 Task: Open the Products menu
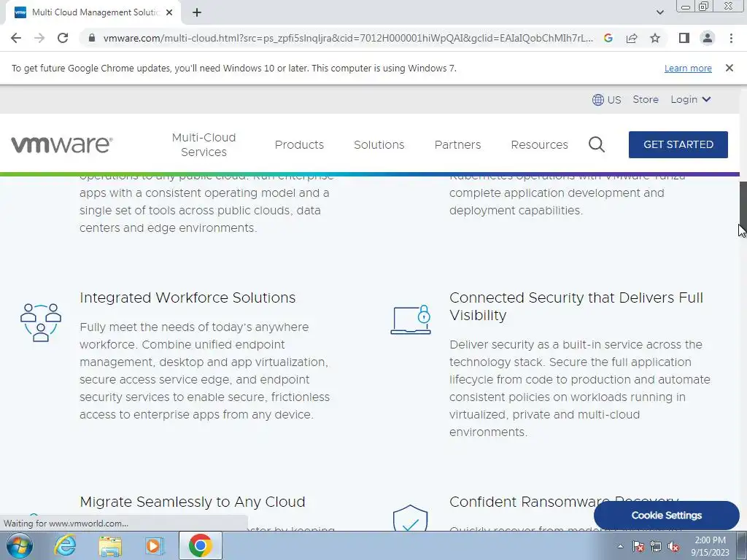(x=299, y=145)
